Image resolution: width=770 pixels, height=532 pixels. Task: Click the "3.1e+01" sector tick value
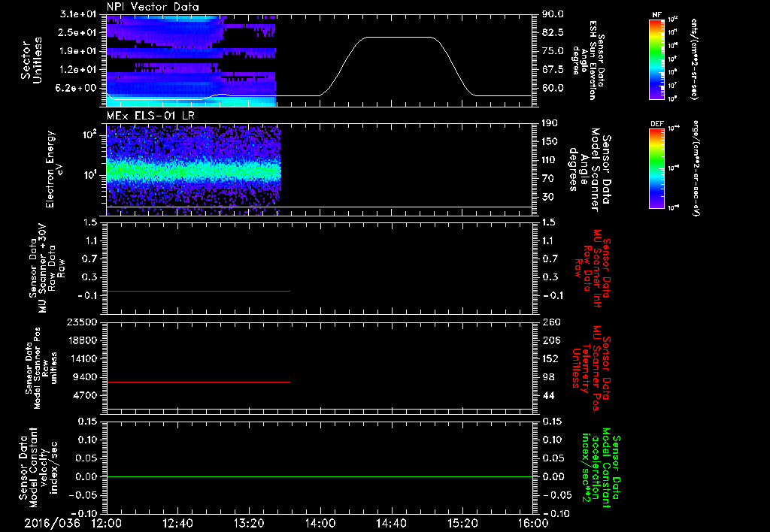pos(78,14)
